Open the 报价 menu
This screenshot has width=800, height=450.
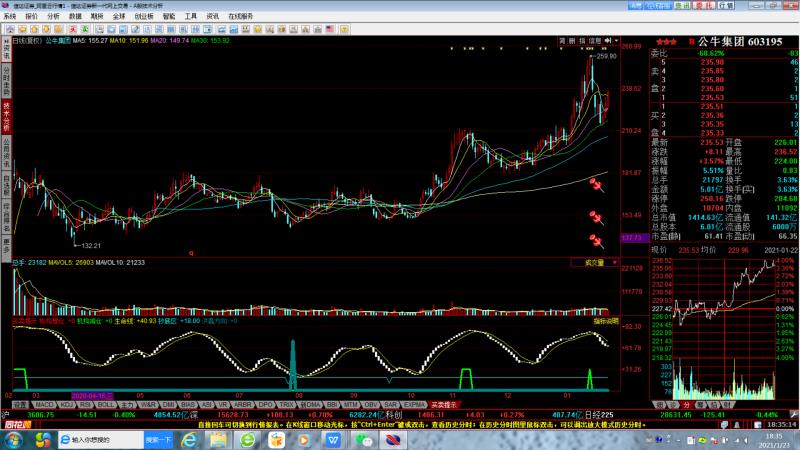pos(32,16)
